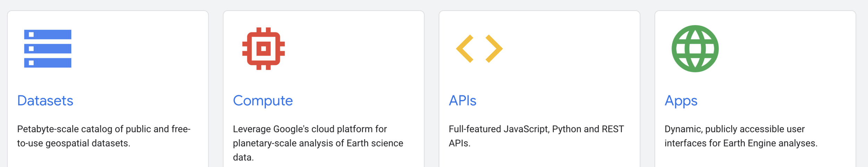
Task: Click the petabyte-scale catalog description text
Action: 104,136
